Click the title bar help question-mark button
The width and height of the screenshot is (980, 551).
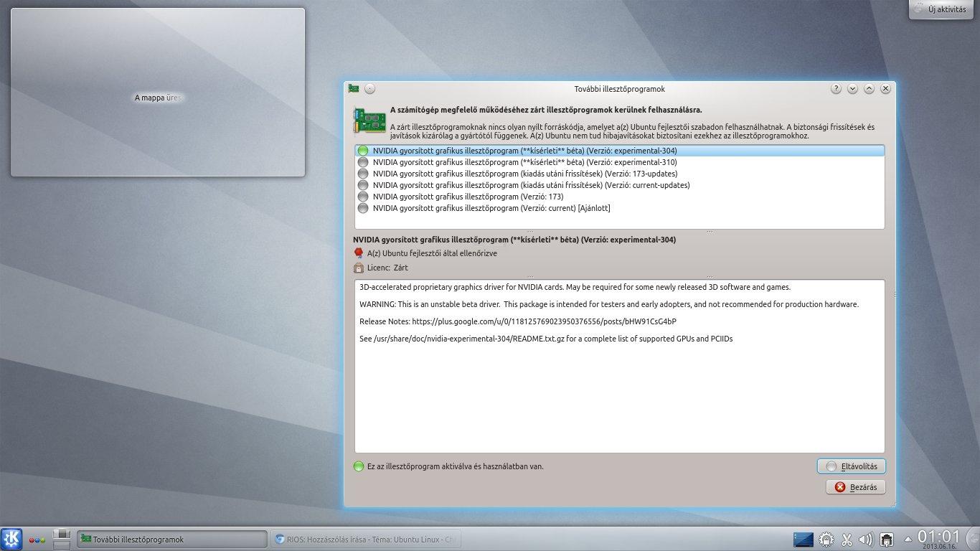coord(836,89)
